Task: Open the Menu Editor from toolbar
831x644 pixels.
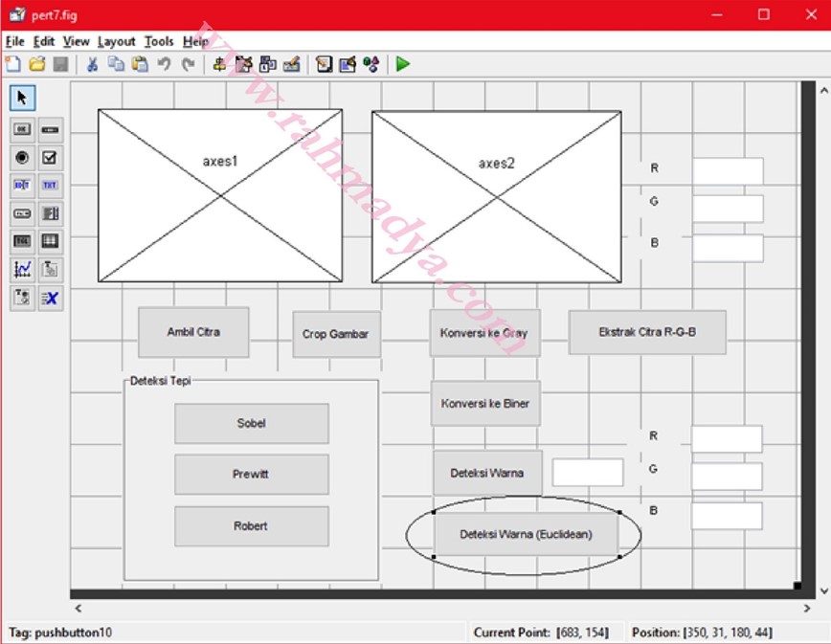Action: [243, 64]
